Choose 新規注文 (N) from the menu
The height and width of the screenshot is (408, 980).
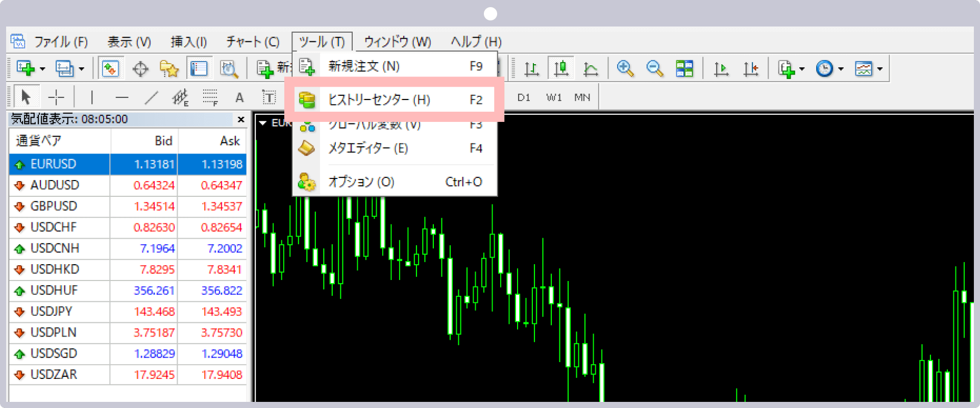[395, 66]
